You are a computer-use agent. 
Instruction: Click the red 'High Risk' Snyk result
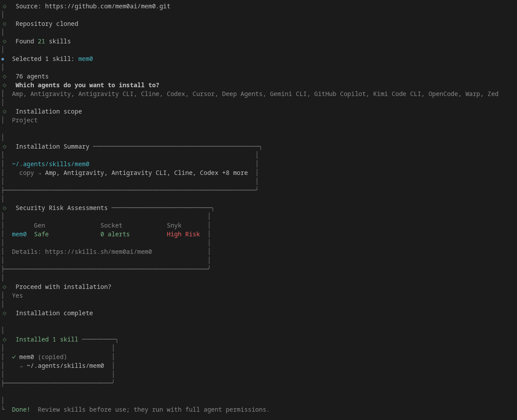pyautogui.click(x=183, y=234)
